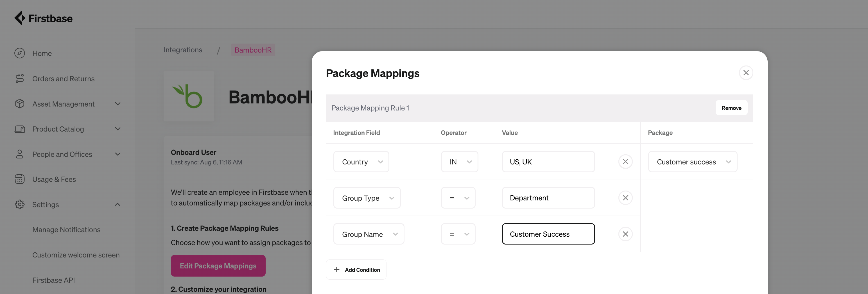Remove the Country condition row
The image size is (868, 294).
point(625,162)
